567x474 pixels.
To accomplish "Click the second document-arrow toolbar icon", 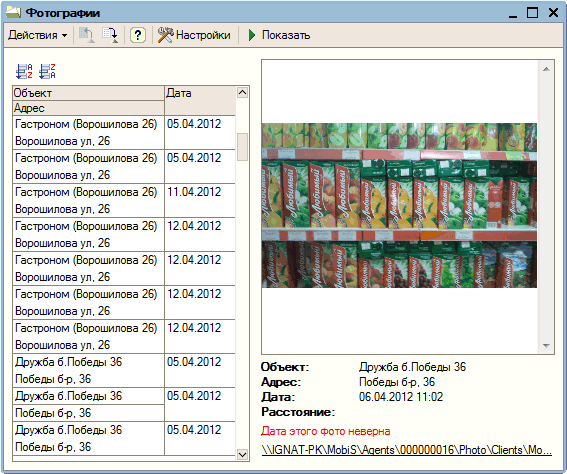I will (x=110, y=35).
